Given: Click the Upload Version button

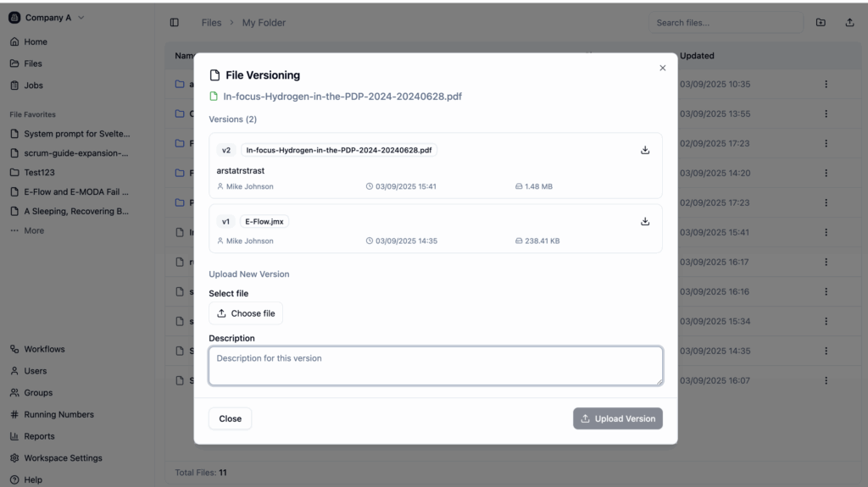Looking at the screenshot, I should 618,418.
